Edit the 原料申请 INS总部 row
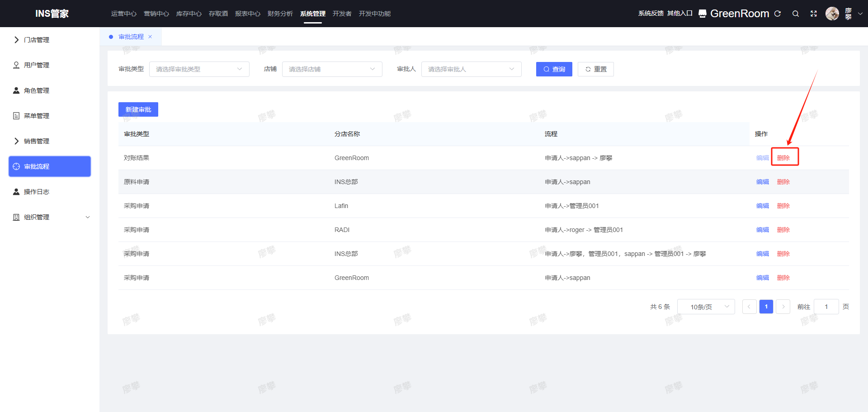This screenshot has height=412, width=868. 763,182
